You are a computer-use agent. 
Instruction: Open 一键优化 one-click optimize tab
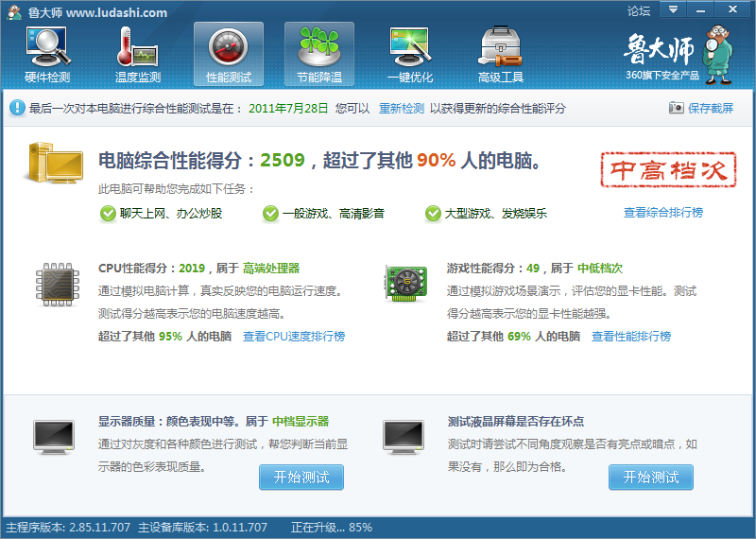(410, 55)
